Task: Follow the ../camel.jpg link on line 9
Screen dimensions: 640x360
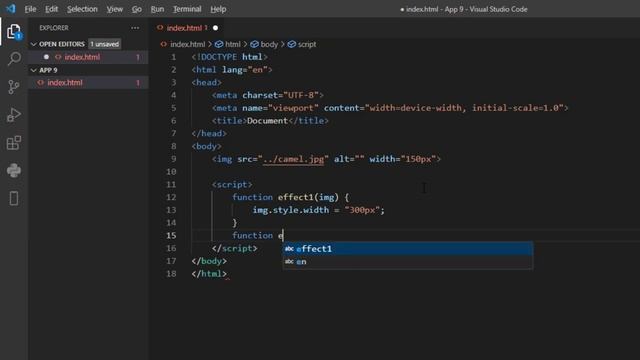Action: click(293, 159)
